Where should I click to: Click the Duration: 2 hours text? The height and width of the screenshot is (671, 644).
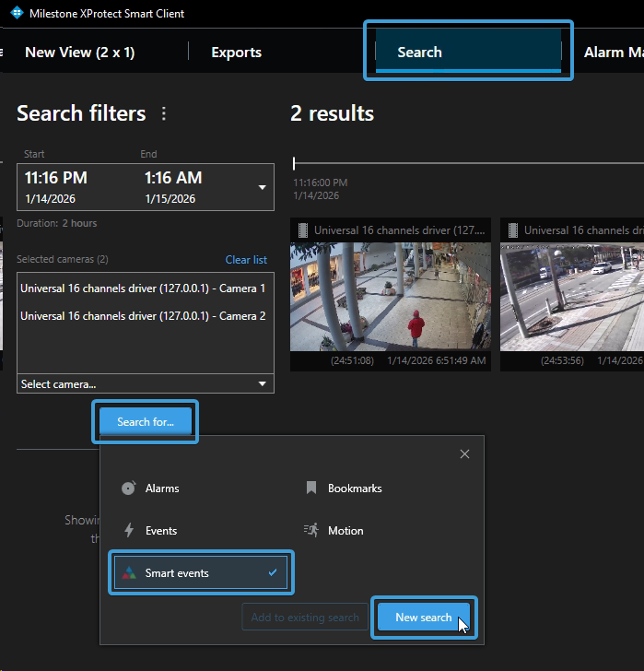click(x=57, y=223)
